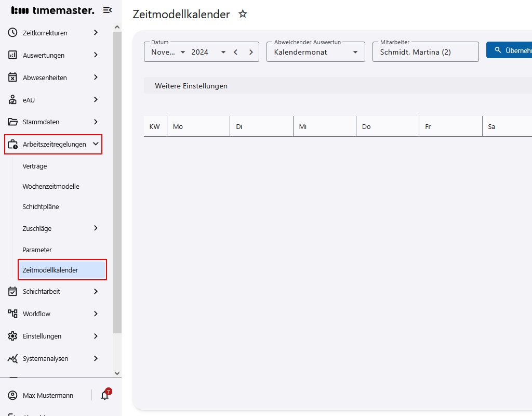Screen dimensions: 532x416
Task: Click the Systemanalysen chart icon
Action: point(12,358)
